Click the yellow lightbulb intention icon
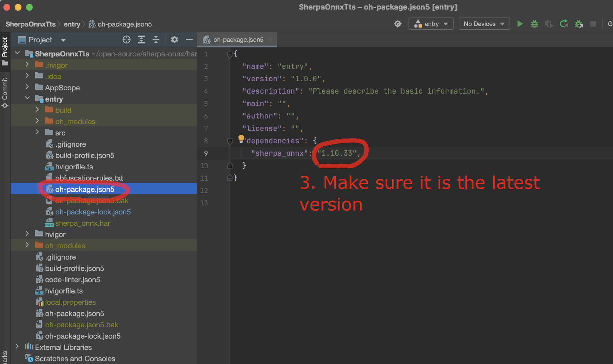The width and height of the screenshot is (613, 364). click(x=241, y=139)
